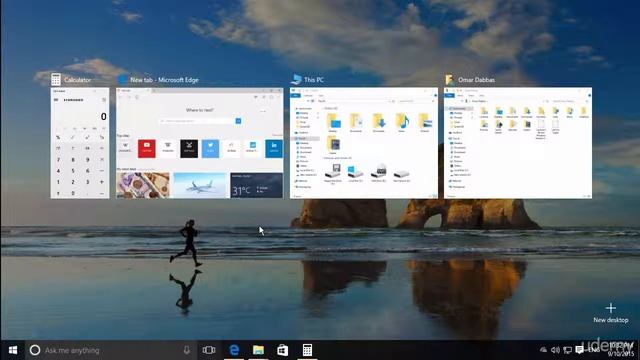Open the Windows Start menu
Image resolution: width=640 pixels, height=360 pixels.
13,350
